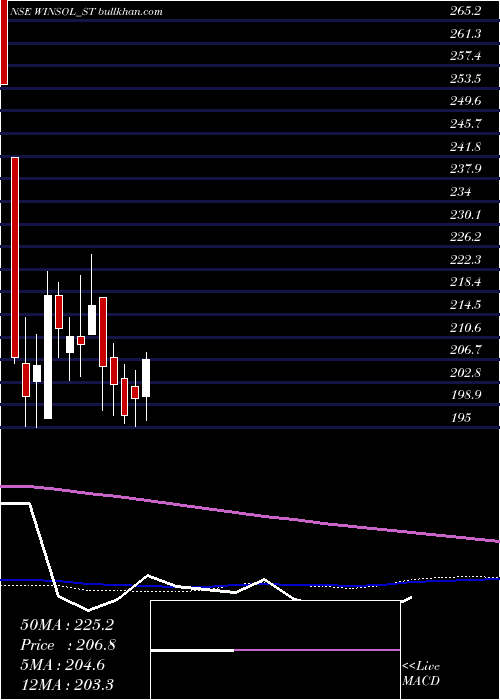Select the 214.5 price axis label

pyautogui.click(x=465, y=305)
